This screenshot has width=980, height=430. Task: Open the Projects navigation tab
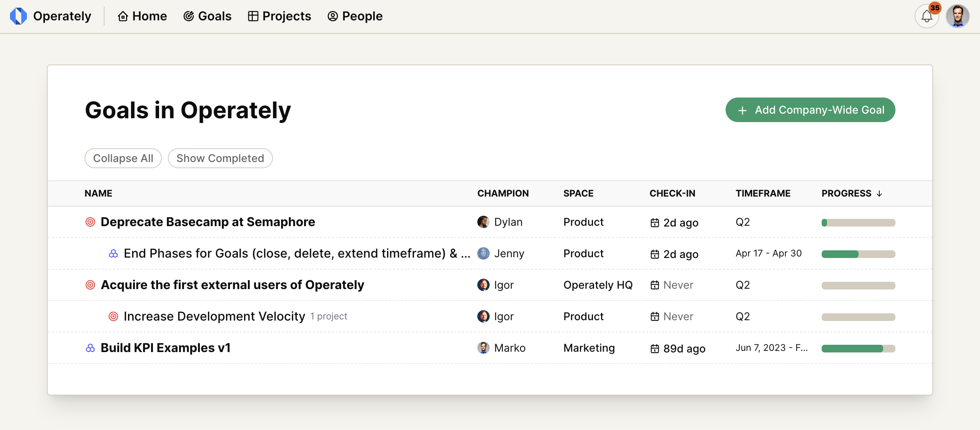click(279, 16)
